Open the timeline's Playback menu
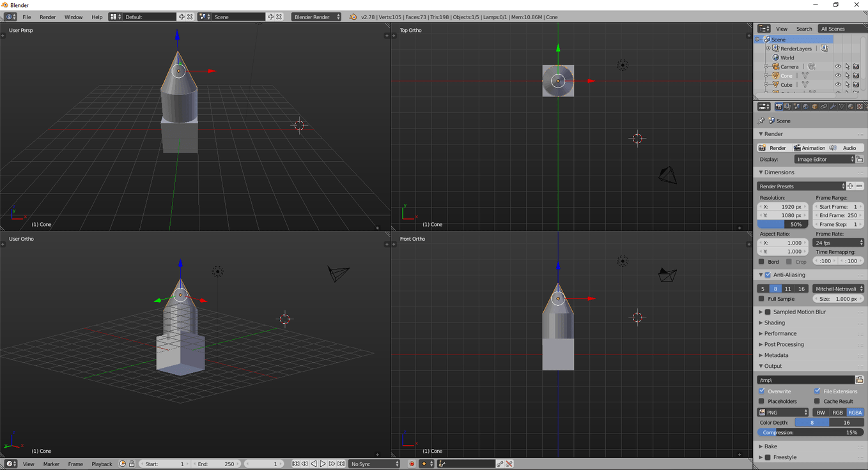868x470 pixels. (102, 464)
